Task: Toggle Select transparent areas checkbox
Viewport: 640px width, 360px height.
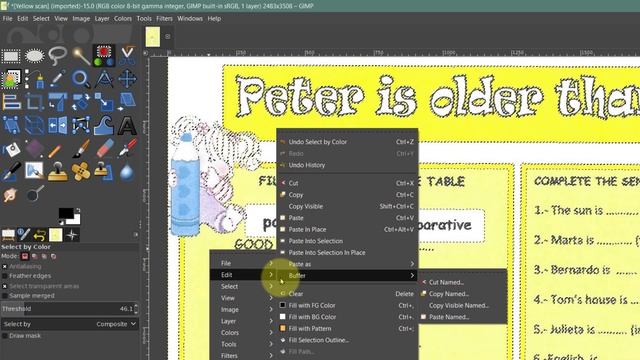Action: (4, 286)
